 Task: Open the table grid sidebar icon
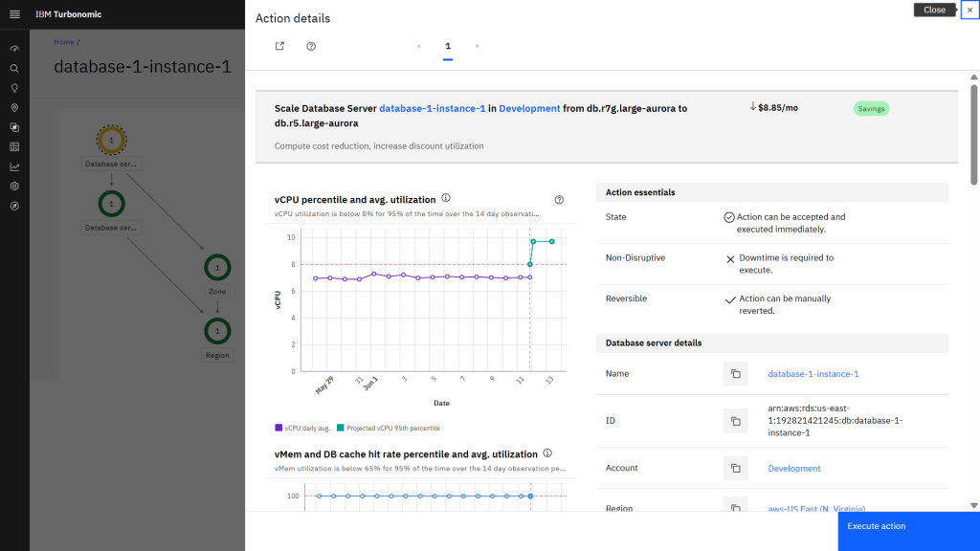pyautogui.click(x=14, y=146)
